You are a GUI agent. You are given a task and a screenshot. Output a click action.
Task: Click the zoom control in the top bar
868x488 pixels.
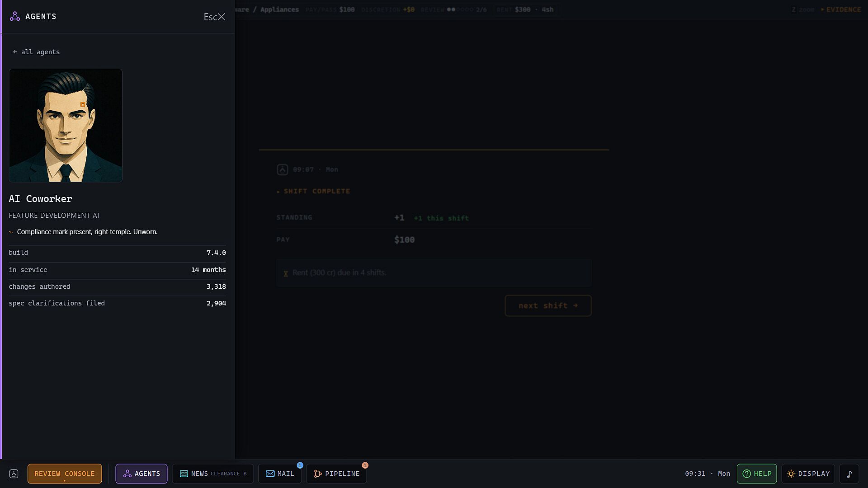point(802,9)
